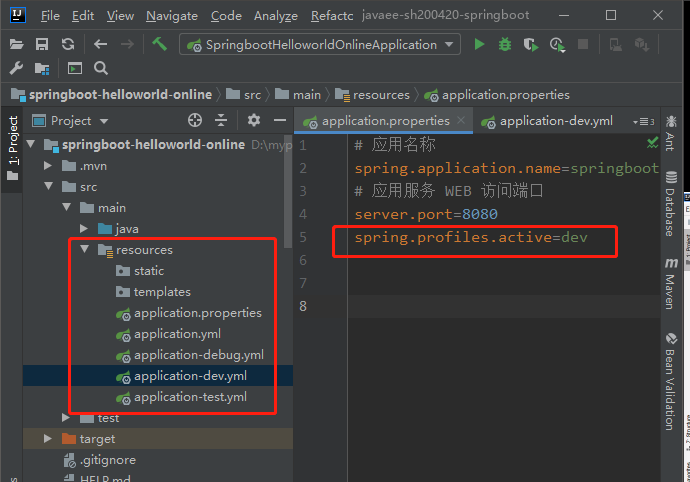Click the main breadcrumb
Screen dimensions: 690x482
pos(298,95)
